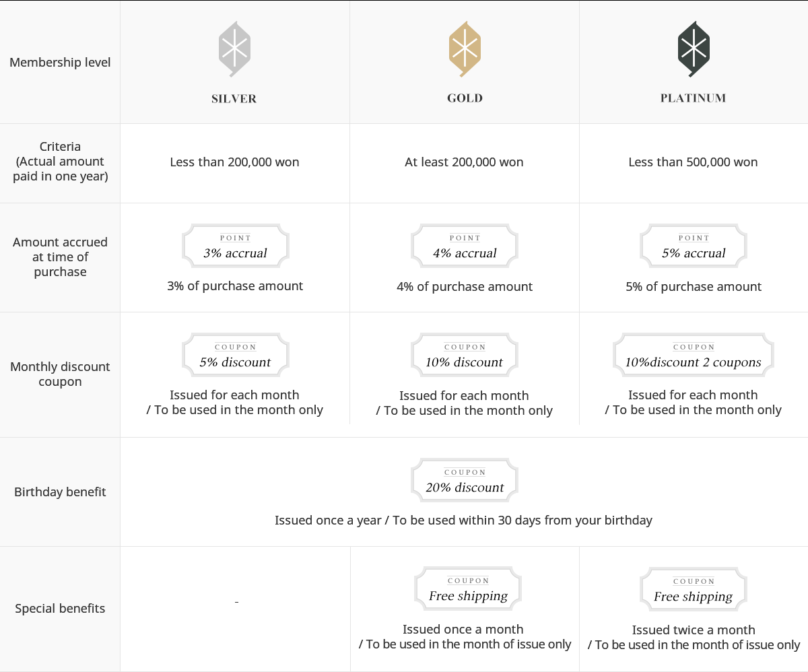Select the 4% accrual point badge
The height and width of the screenshot is (672, 808).
coord(465,246)
